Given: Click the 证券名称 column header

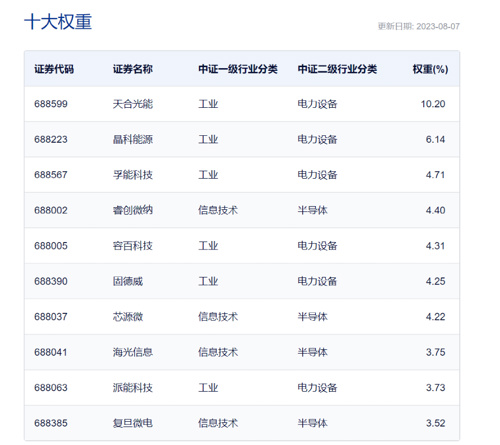Looking at the screenshot, I should (x=133, y=69).
